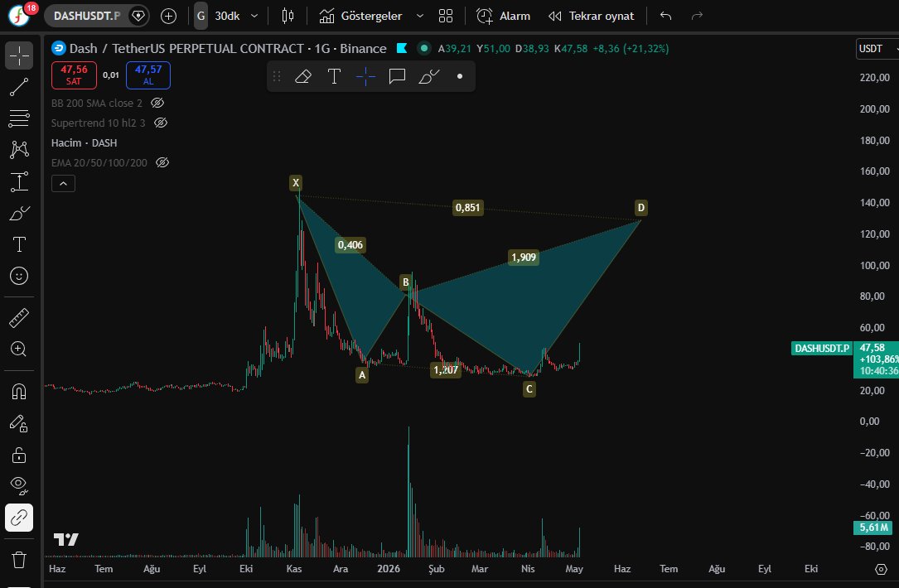The image size is (899, 588).
Task: Select the X point of the XABCD pattern
Action: pyautogui.click(x=296, y=183)
